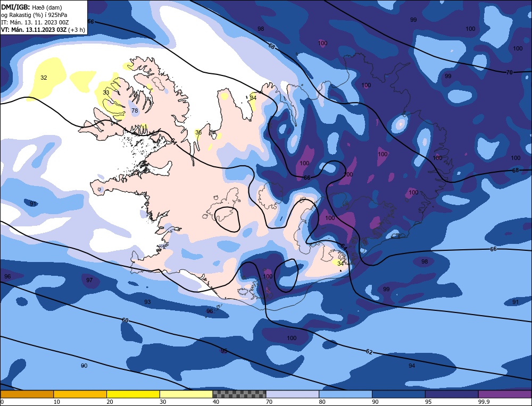
Task: Click the pale yellow 30–40 legend swatch
Action: (x=186, y=394)
